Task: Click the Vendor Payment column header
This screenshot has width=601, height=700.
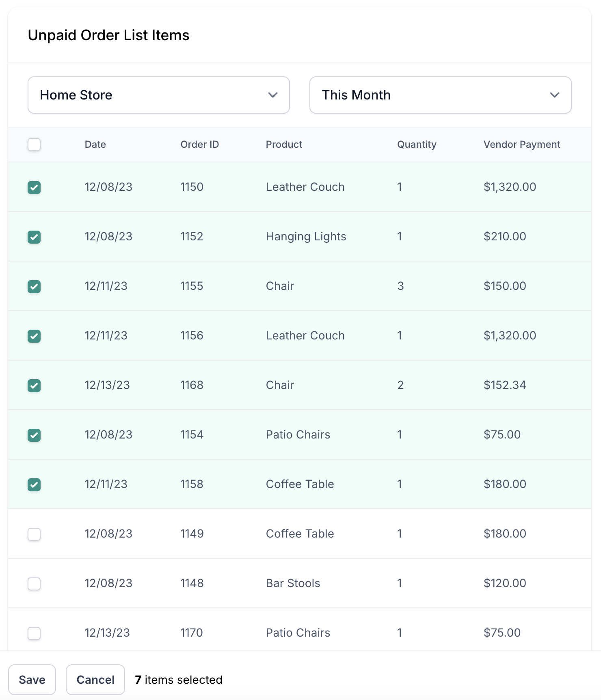Action: tap(522, 145)
